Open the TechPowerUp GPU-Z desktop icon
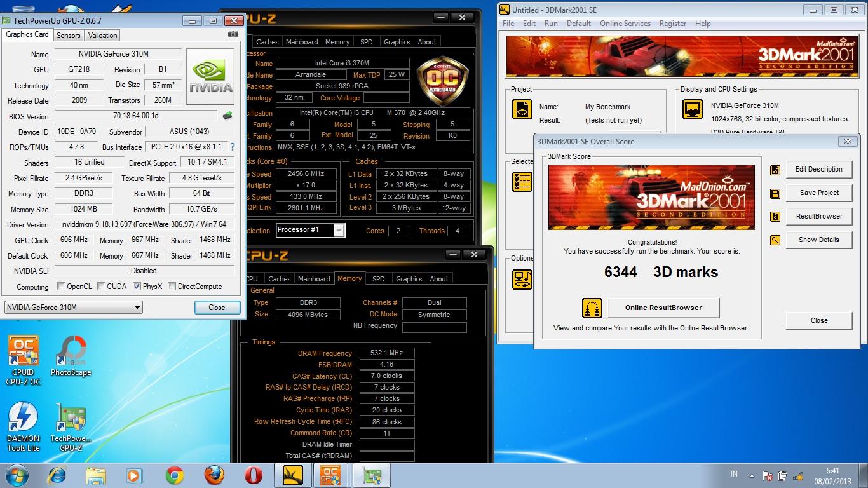 pos(71,426)
